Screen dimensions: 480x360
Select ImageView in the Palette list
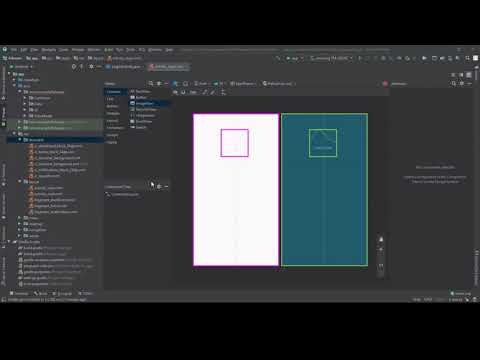click(150, 103)
